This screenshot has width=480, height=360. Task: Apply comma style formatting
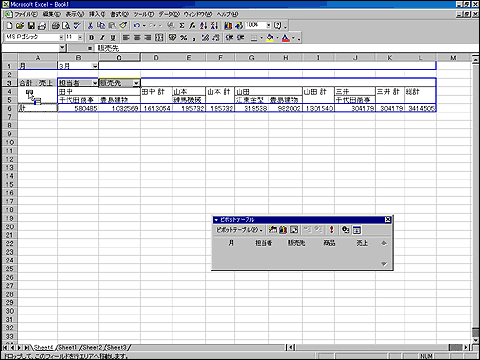(x=194, y=38)
